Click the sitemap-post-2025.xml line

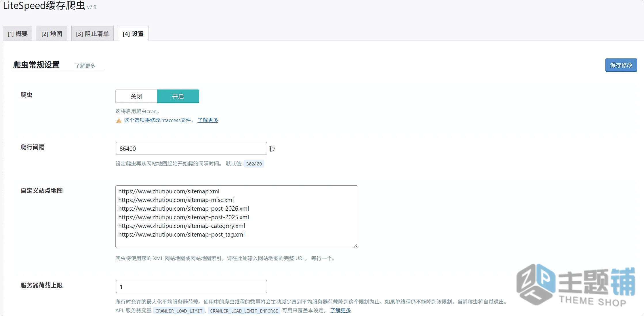(184, 217)
